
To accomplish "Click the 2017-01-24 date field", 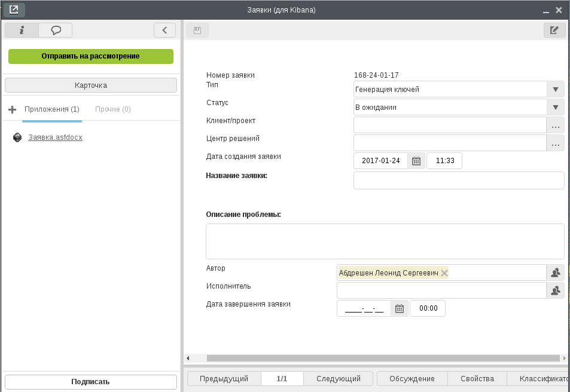I will point(380,161).
